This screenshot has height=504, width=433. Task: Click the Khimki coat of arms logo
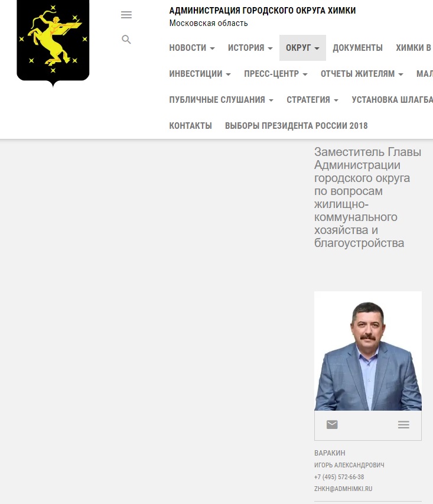point(53,43)
